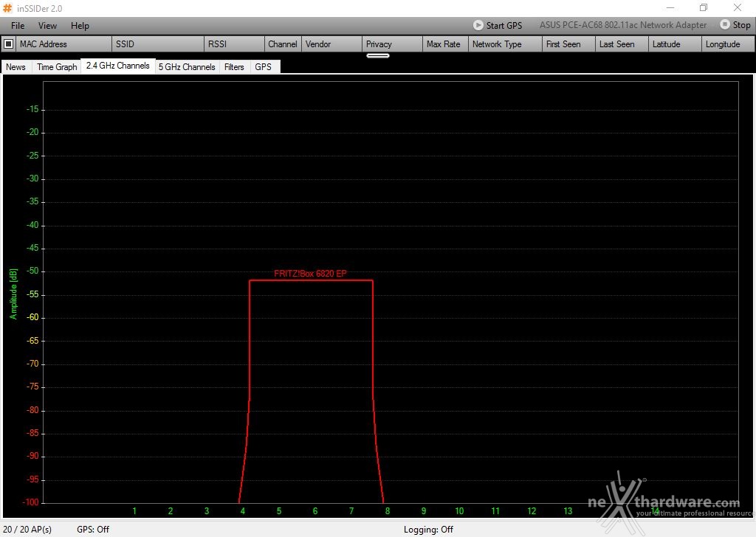Sort by Latitude column header
The width and height of the screenshot is (756, 537).
[x=675, y=44]
